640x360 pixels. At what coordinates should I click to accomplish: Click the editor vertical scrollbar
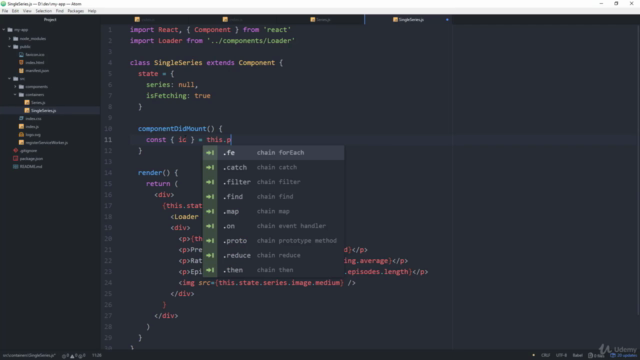pos(638,169)
